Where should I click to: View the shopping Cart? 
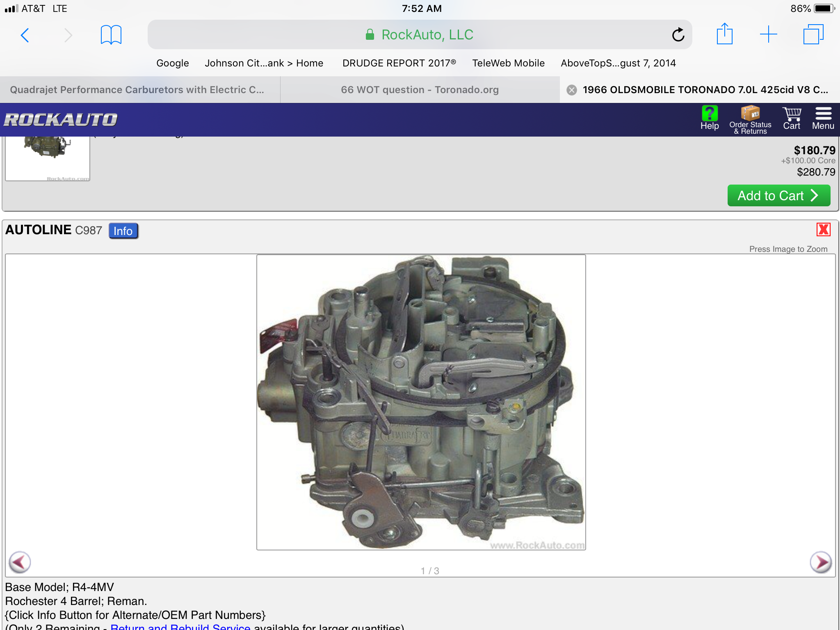(x=792, y=119)
